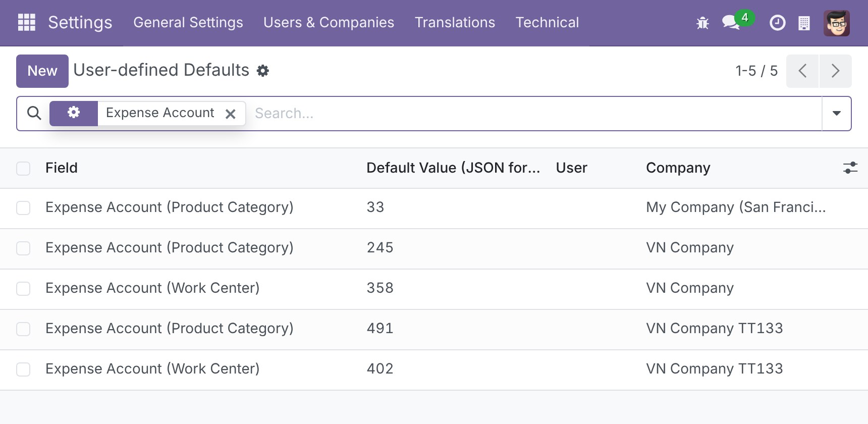
Task: Open the My Company (San Franci... row
Action: (x=434, y=208)
